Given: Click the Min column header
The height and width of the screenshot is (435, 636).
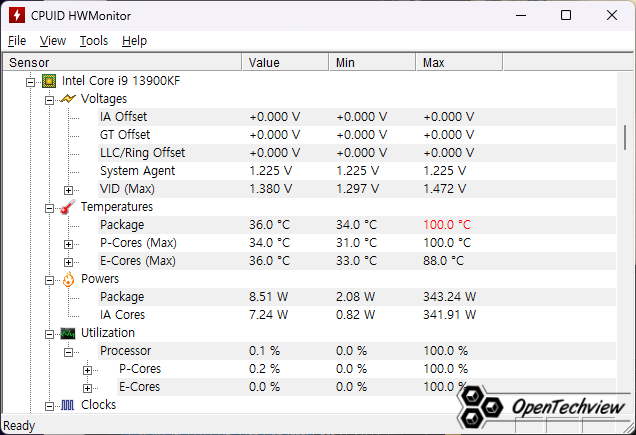Looking at the screenshot, I should click(x=372, y=62).
